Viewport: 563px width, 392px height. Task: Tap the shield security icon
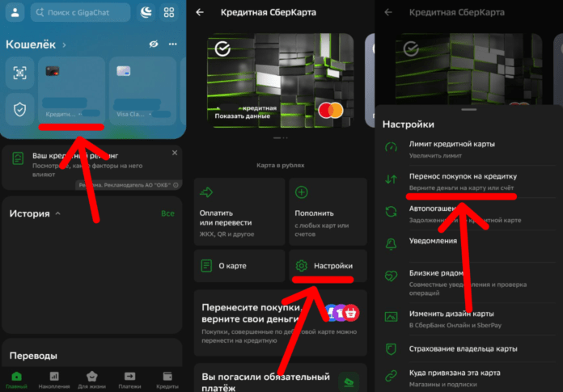pyautogui.click(x=19, y=109)
